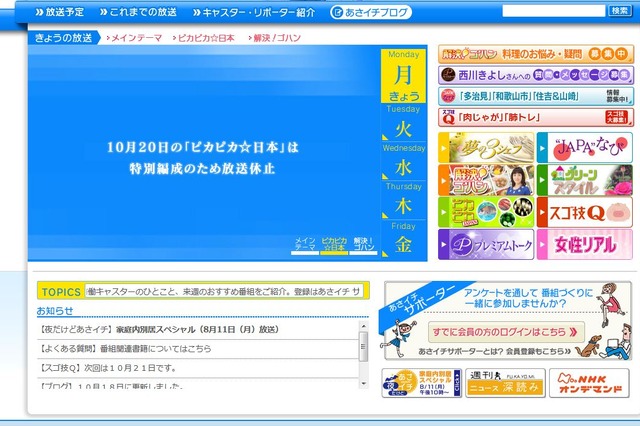Select Monday 月 きょう day tab

pyautogui.click(x=403, y=76)
